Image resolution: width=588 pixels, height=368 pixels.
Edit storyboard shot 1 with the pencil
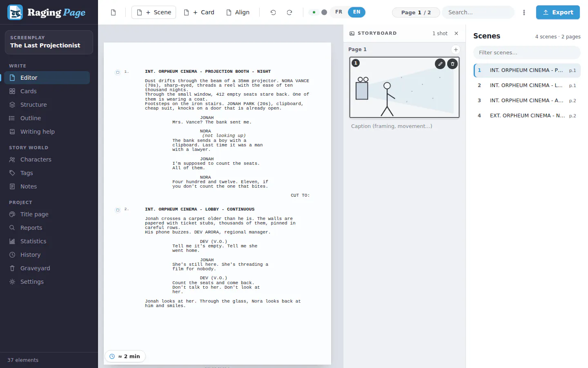tap(440, 64)
